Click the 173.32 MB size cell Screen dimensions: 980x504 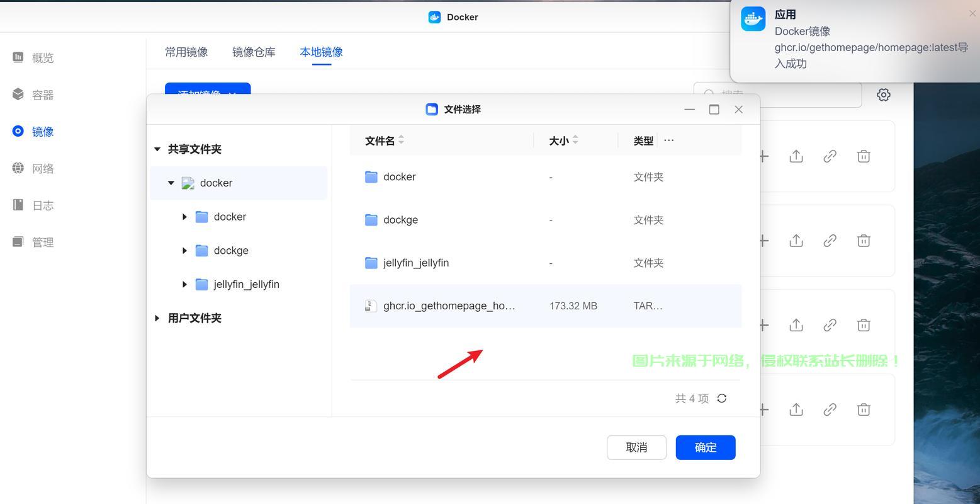tap(573, 306)
